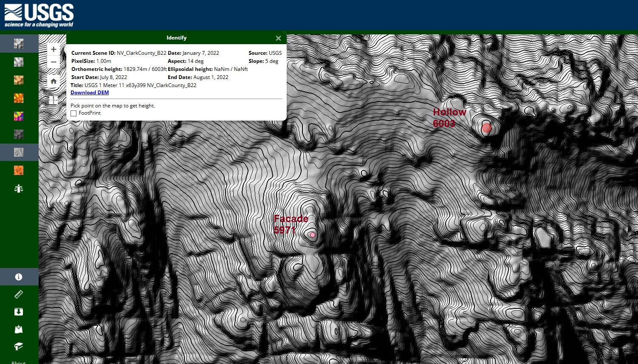Open the download data tool
This screenshot has width=638, height=364.
pos(19,312)
